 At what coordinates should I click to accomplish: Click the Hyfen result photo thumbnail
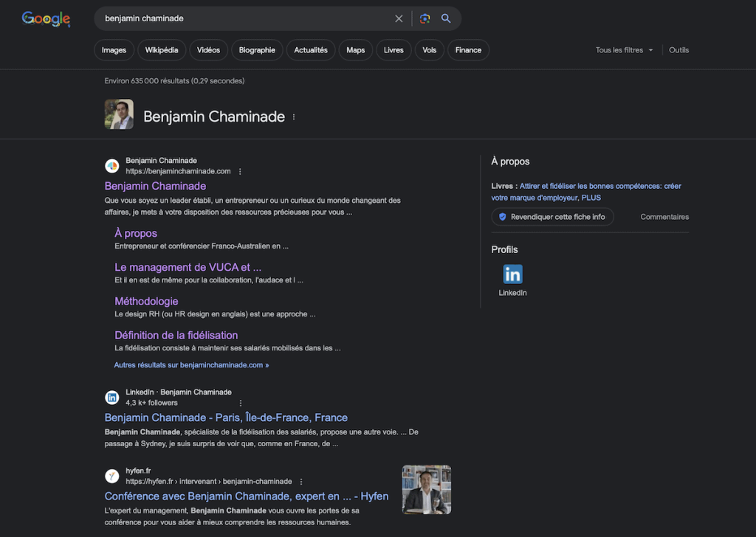point(427,490)
